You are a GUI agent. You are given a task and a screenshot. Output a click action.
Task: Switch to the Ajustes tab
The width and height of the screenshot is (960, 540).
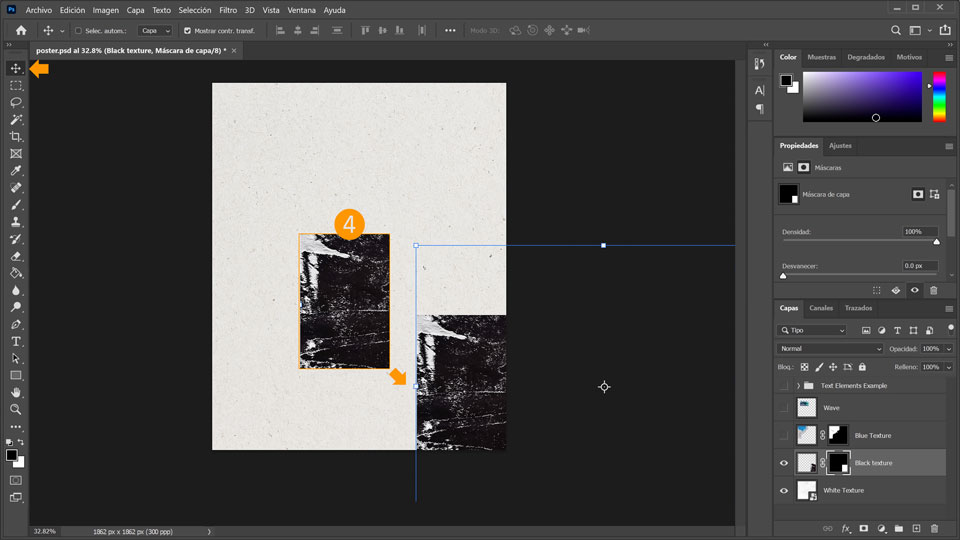click(x=840, y=146)
